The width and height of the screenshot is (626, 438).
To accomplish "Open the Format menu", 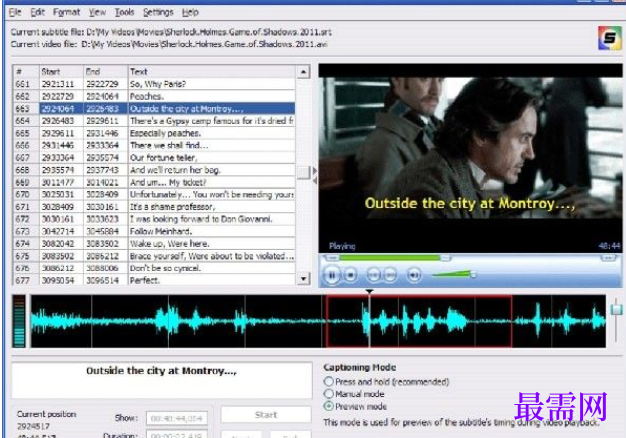I will point(66,12).
